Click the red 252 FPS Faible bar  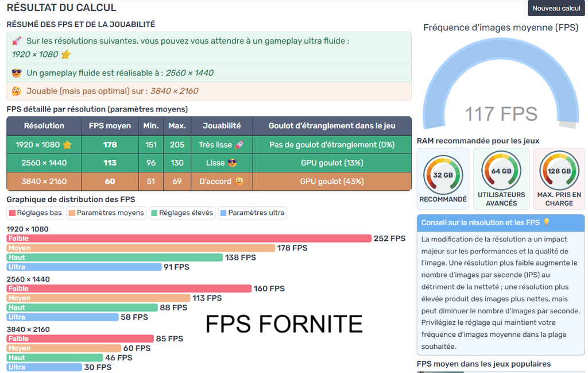(x=189, y=239)
